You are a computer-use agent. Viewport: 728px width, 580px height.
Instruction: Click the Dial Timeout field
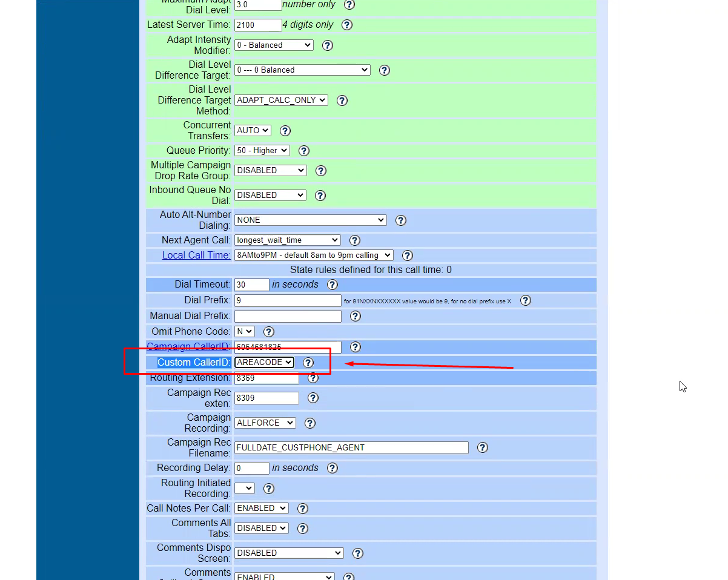[252, 285]
